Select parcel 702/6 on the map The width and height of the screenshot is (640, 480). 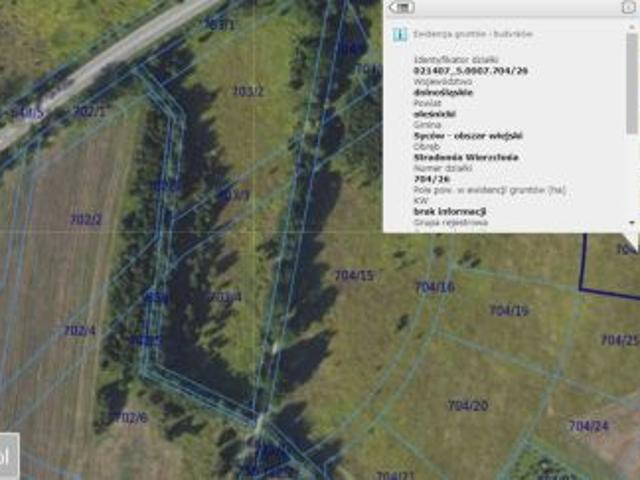[130, 417]
